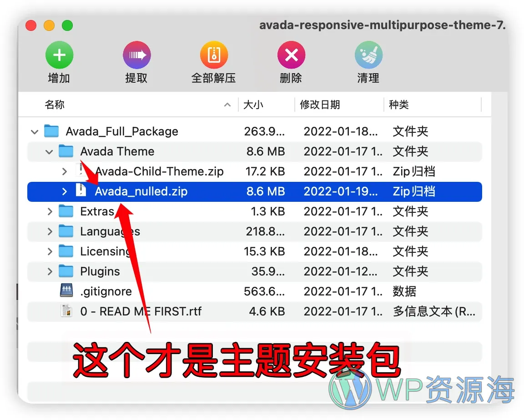This screenshot has width=524, height=420.
Task: Expand the Extras folder
Action: pyautogui.click(x=50, y=212)
